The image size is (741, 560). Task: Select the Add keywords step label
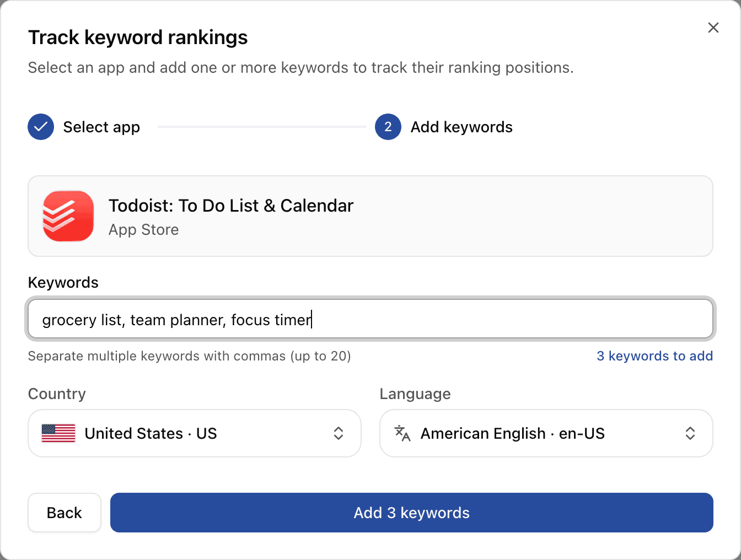pos(461,127)
